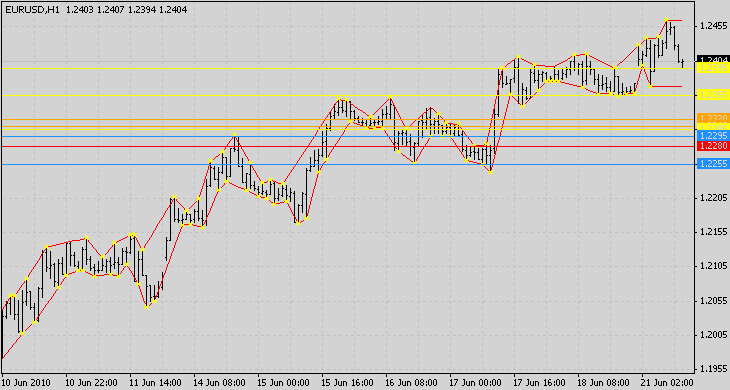Click the 11 Jun 14:00 time label
The height and width of the screenshot is (390, 730).
pyautogui.click(x=155, y=383)
